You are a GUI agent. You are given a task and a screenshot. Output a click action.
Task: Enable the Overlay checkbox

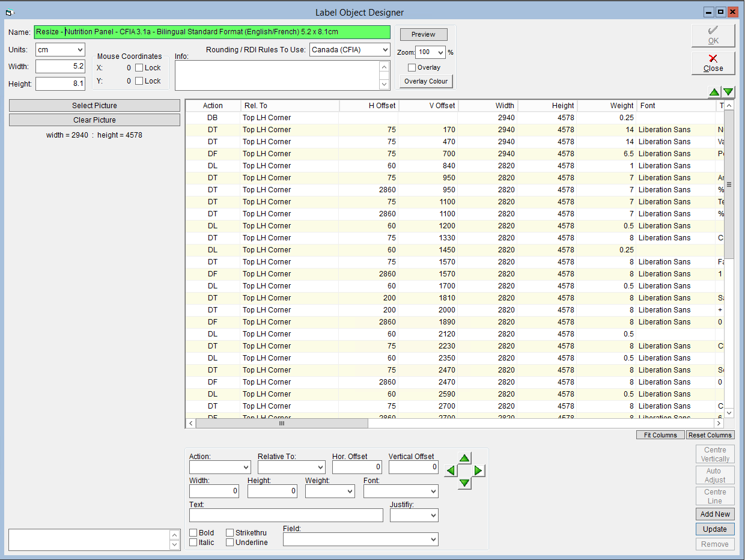tap(412, 68)
